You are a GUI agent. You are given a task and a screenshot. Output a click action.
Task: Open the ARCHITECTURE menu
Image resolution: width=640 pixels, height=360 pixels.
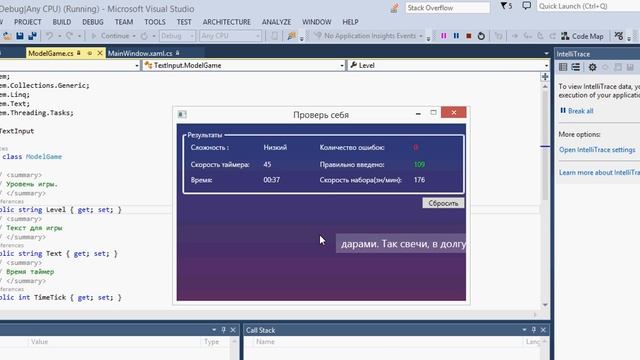click(227, 22)
